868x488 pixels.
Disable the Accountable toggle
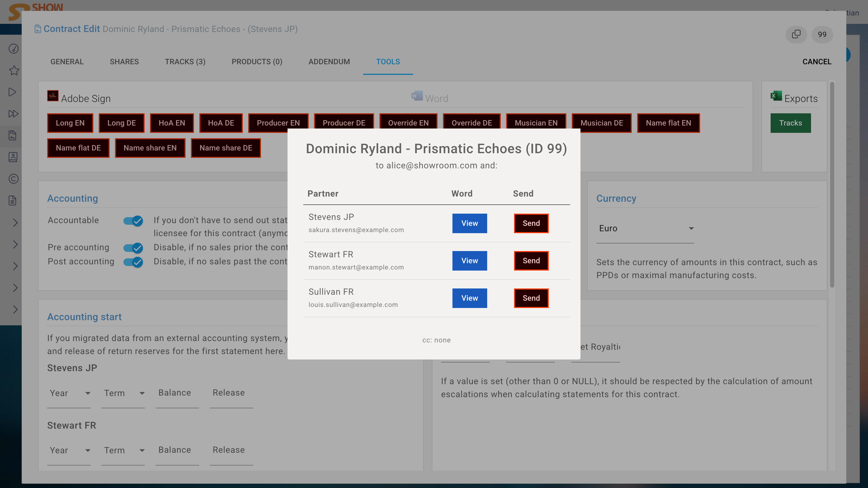tap(133, 221)
